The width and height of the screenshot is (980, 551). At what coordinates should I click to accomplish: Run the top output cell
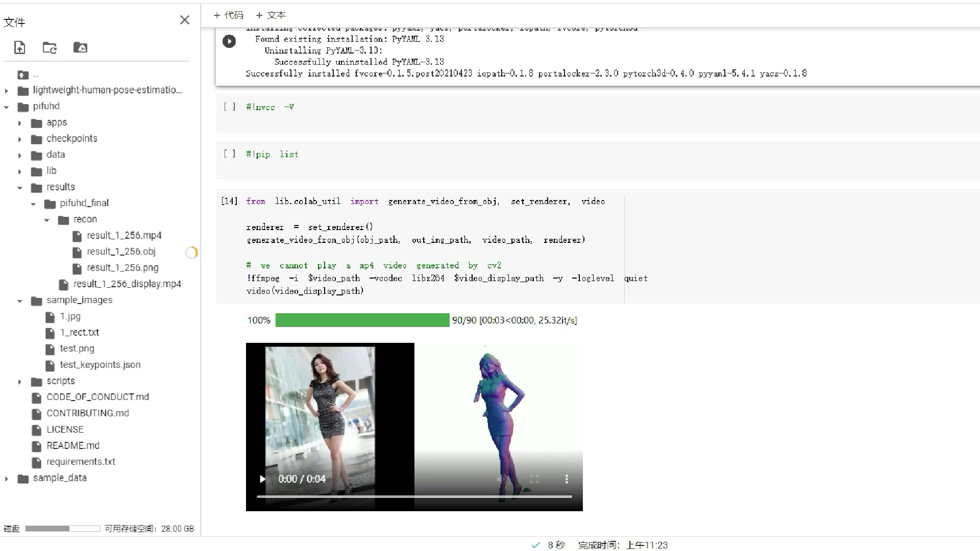click(x=229, y=41)
